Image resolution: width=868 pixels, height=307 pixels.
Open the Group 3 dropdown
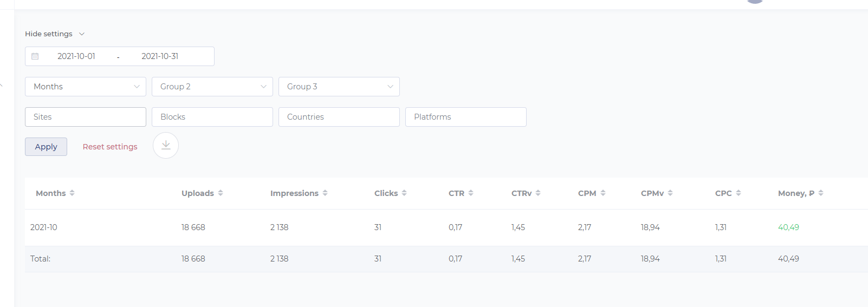point(339,87)
